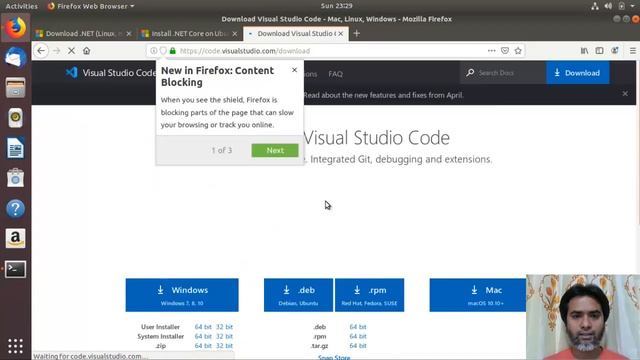The width and height of the screenshot is (640, 360).
Task: Dismiss the April update banner
Action: [625, 94]
